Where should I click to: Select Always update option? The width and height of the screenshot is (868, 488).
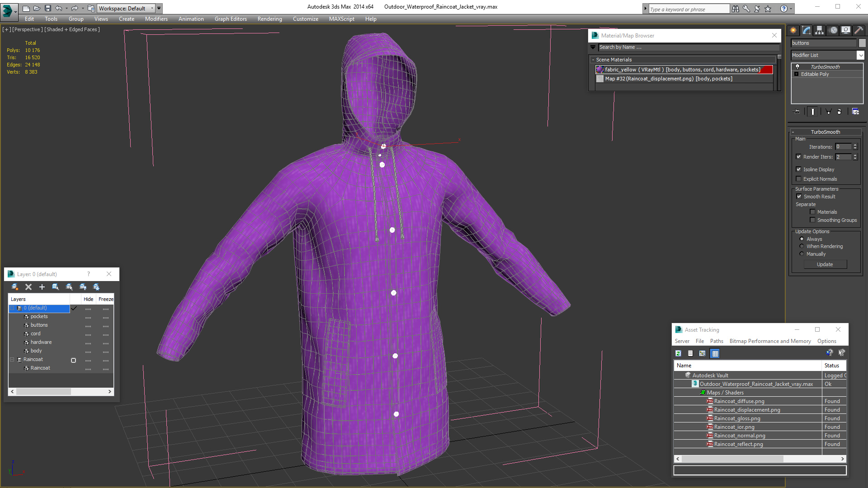click(x=802, y=239)
